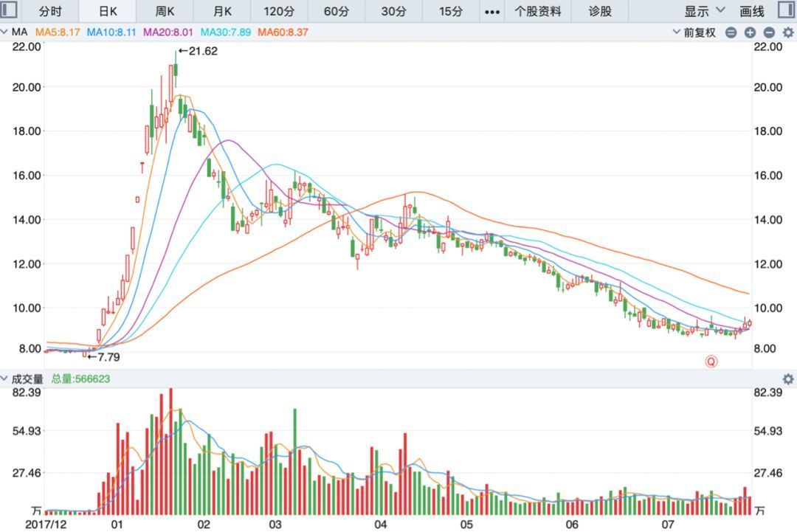The width and height of the screenshot is (797, 532).
Task: Open the 诊股 stock diagnosis
Action: (600, 11)
